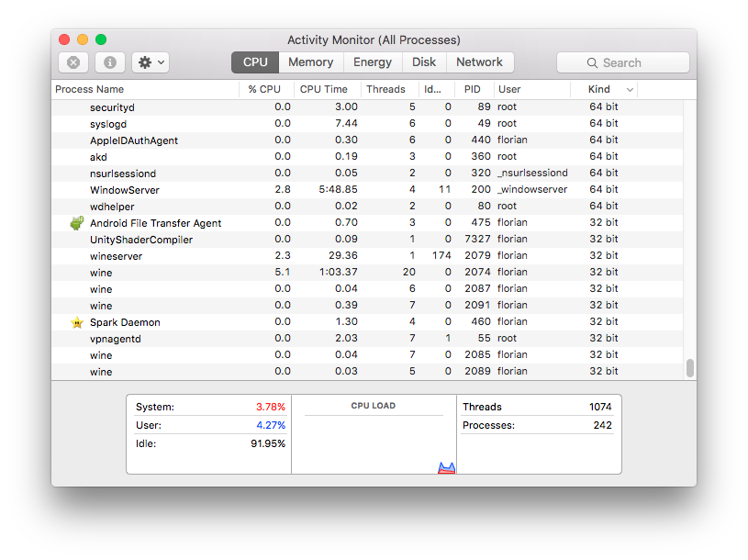Select the already active CPU tab
This screenshot has height=560, width=748.
tap(255, 62)
